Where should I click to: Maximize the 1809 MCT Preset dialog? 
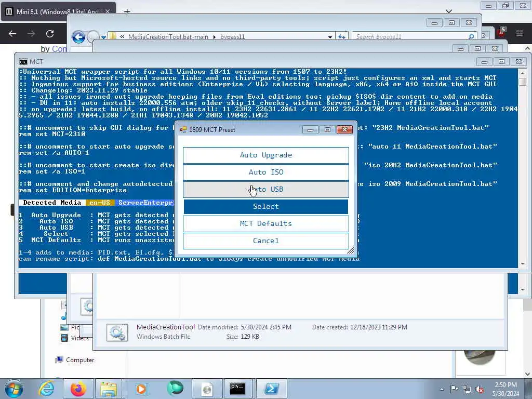click(x=327, y=129)
